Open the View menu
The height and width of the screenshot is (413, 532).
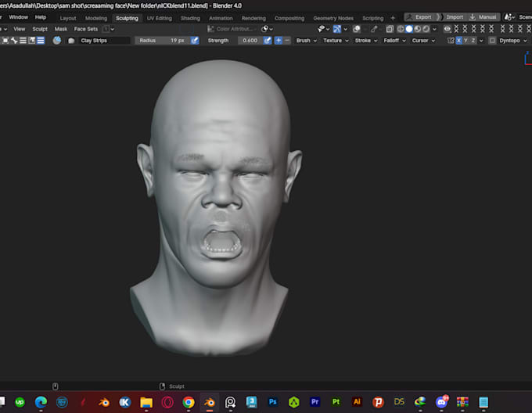20,29
